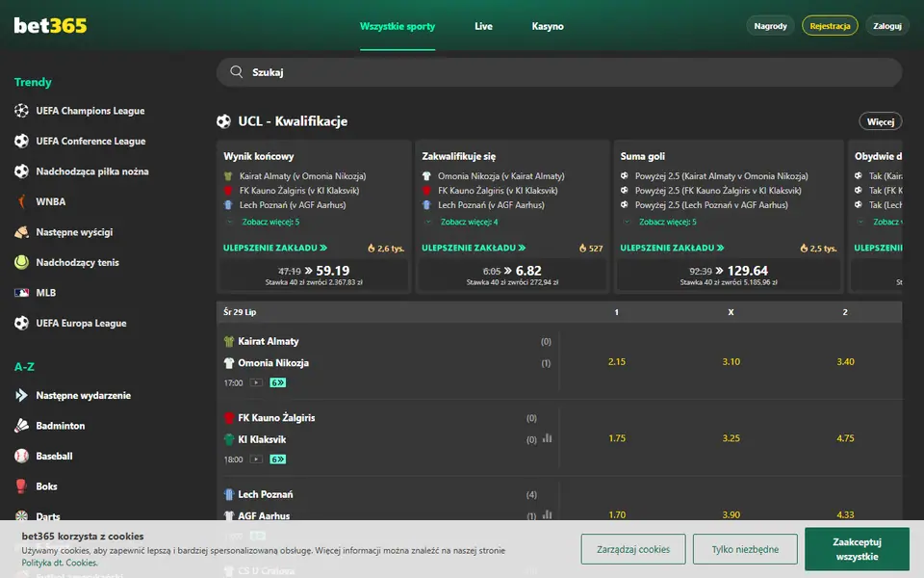This screenshot has height=578, width=924.
Task: Click the WNBA basketball player icon
Action: coord(21,201)
